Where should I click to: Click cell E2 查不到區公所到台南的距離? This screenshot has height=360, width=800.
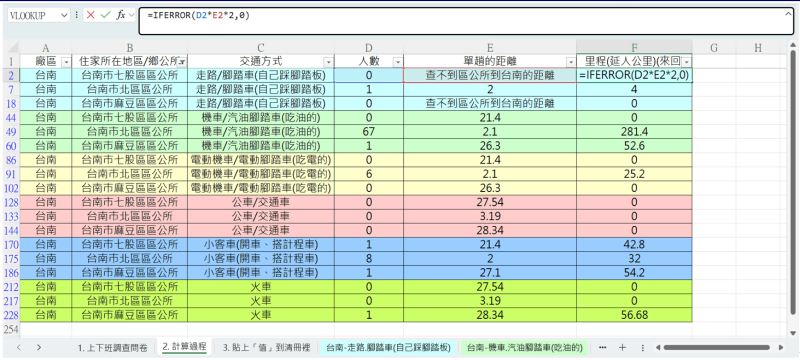click(490, 75)
